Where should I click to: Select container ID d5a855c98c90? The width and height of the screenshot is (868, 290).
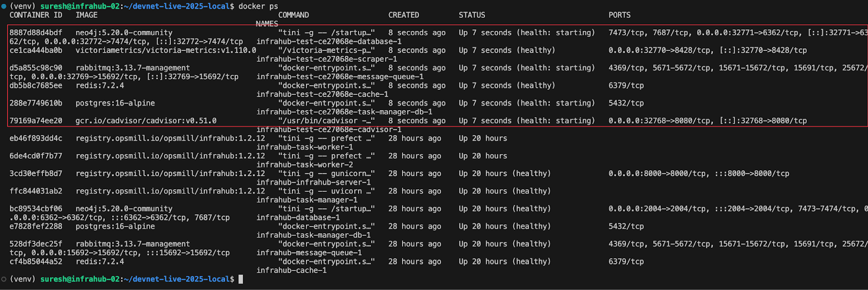tap(36, 68)
